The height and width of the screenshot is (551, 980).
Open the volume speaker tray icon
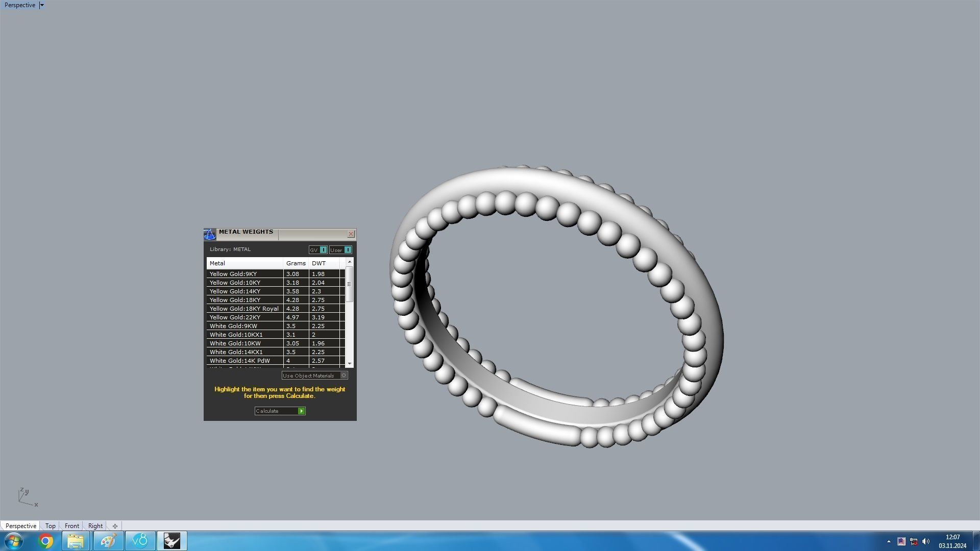tap(926, 541)
